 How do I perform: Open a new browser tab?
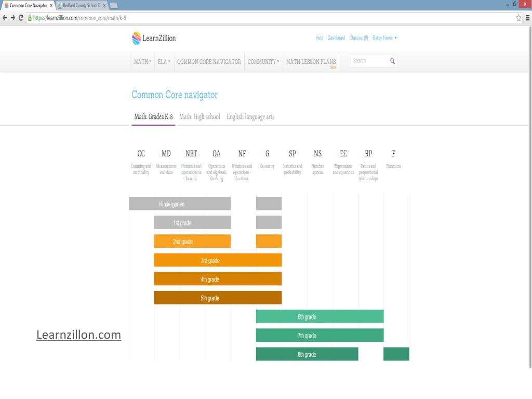coord(114,5)
